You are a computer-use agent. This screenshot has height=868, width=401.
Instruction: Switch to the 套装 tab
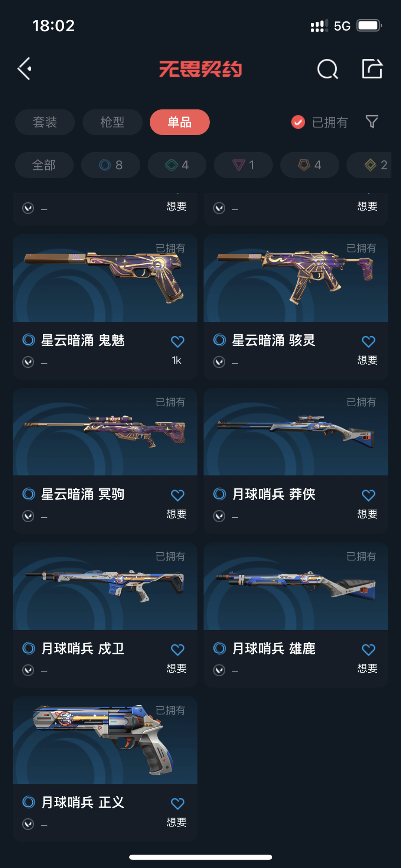coord(45,122)
